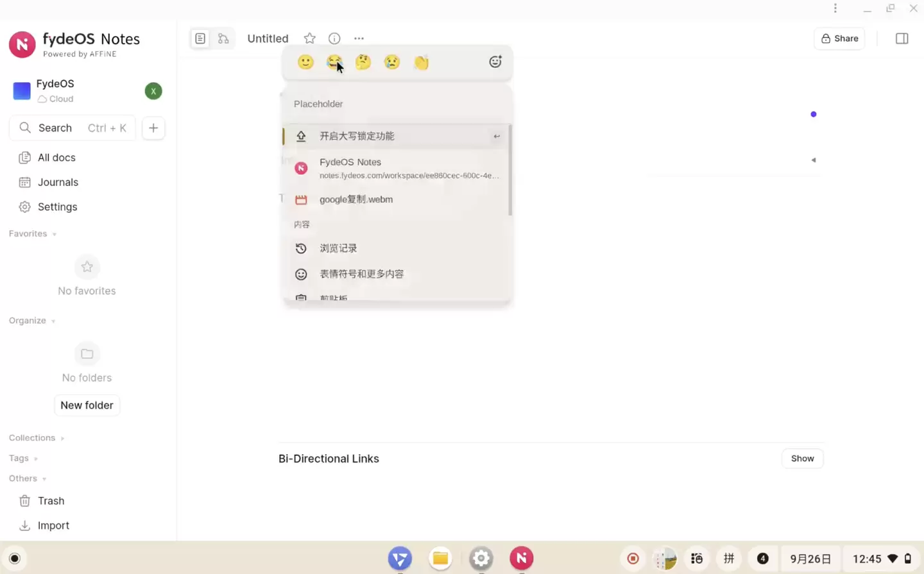This screenshot has height=574, width=924.
Task: Show the Bi-Directional Links
Action: point(802,458)
